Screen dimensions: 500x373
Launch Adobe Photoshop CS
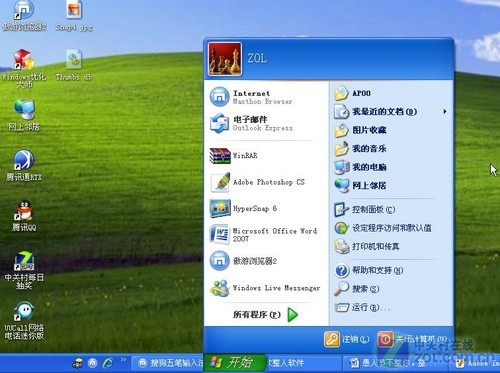click(x=266, y=182)
